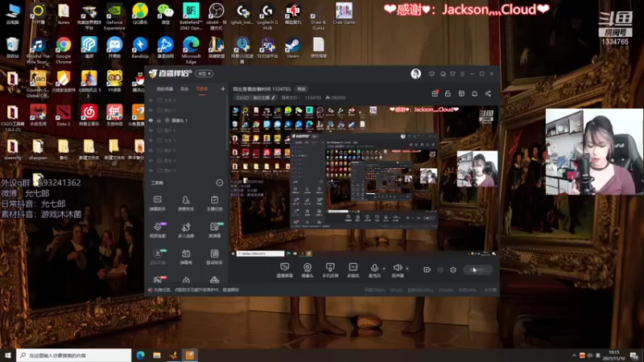This screenshot has width=644, height=362.
Task: Add 直播屏幕 screen capture source
Action: coord(284,270)
